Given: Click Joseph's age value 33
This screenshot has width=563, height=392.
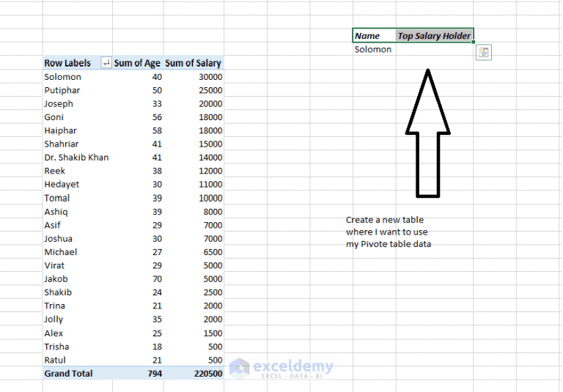Looking at the screenshot, I should pos(157,104).
